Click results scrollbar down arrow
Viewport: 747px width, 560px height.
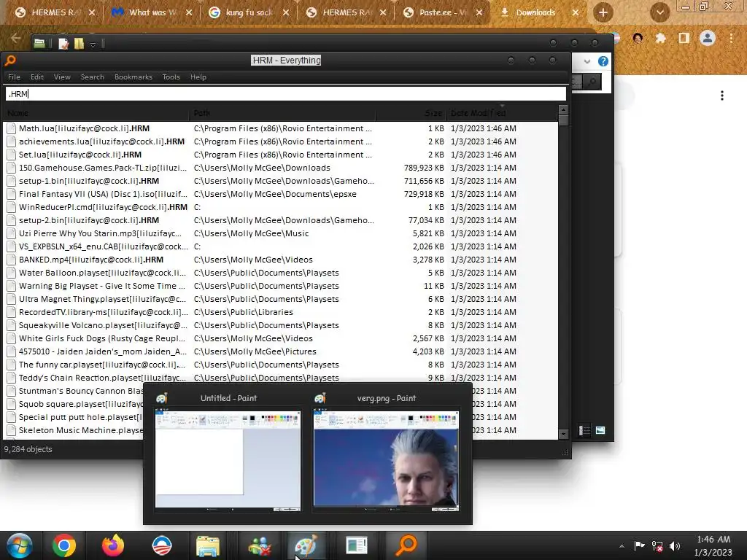pos(563,434)
